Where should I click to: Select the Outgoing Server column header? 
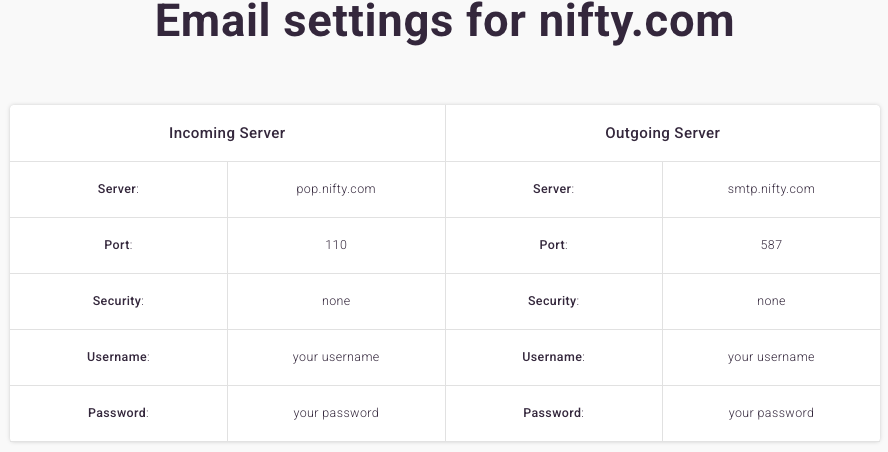(x=663, y=133)
